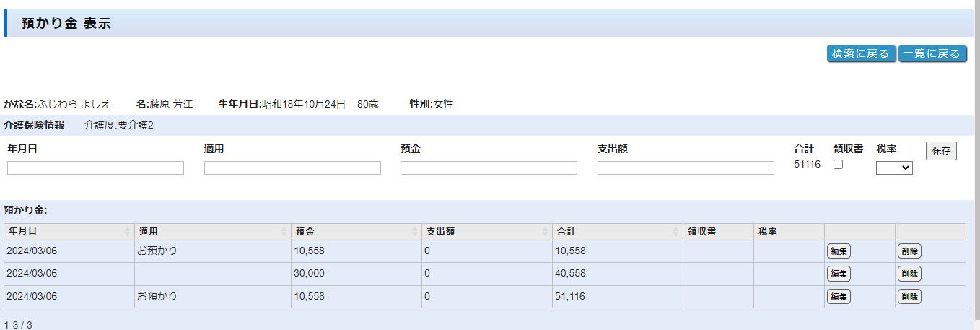Viewport: 980px width, 330px height.
Task: Select the 預金 input box
Action: point(489,168)
